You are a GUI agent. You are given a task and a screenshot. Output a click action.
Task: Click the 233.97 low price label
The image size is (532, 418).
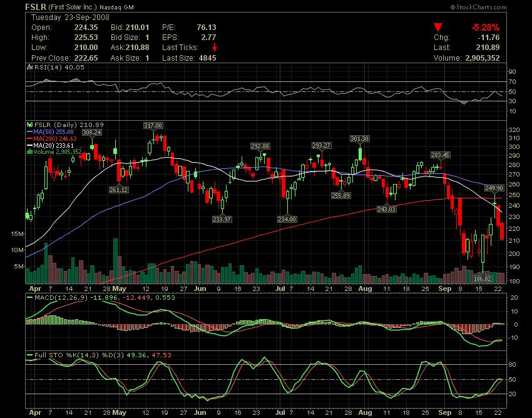(x=222, y=219)
